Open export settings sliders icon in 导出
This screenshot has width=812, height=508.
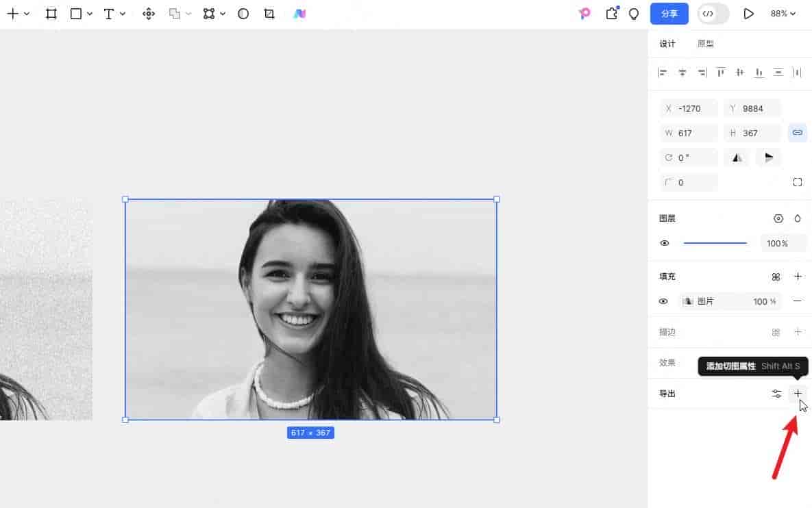click(x=776, y=394)
